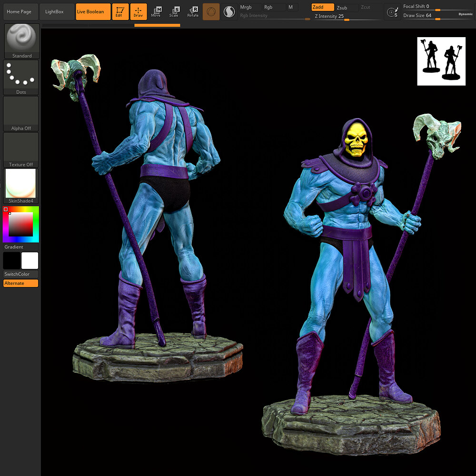Viewport: 476px width, 476px height.
Task: Click the front-view figure's yellow skull face
Action: click(x=356, y=139)
